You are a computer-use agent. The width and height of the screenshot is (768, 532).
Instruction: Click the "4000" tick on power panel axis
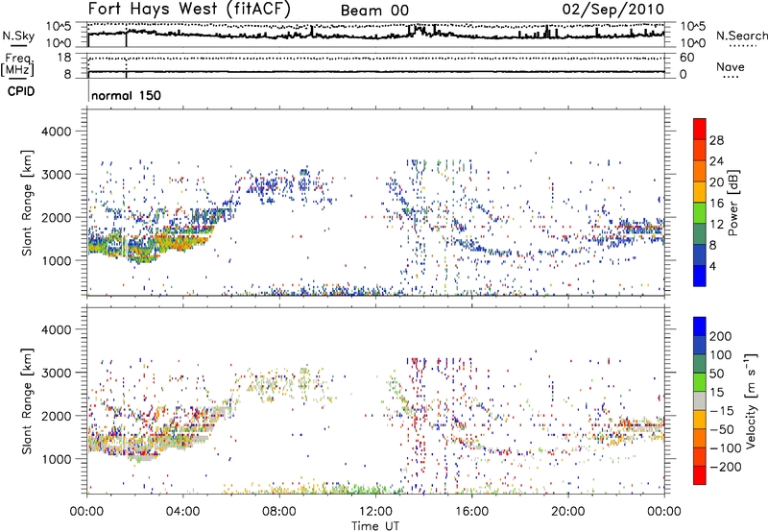click(56, 132)
